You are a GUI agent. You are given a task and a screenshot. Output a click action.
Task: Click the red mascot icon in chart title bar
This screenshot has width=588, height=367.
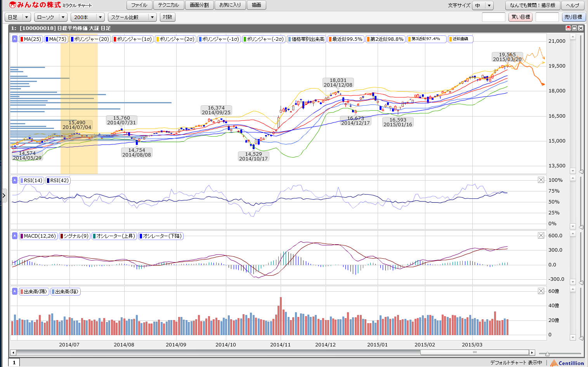point(568,28)
